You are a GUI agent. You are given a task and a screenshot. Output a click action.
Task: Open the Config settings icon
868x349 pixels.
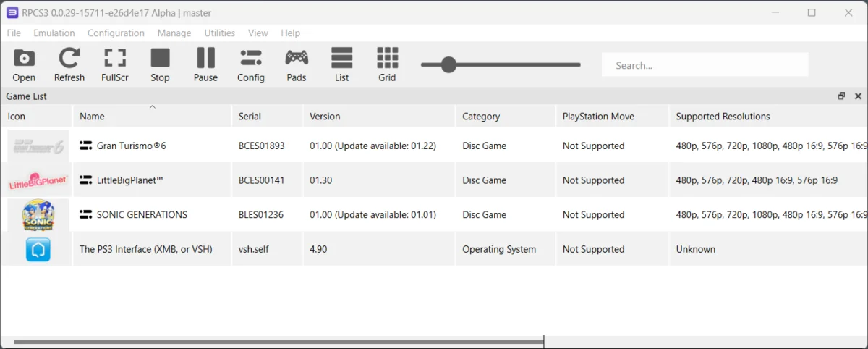251,64
